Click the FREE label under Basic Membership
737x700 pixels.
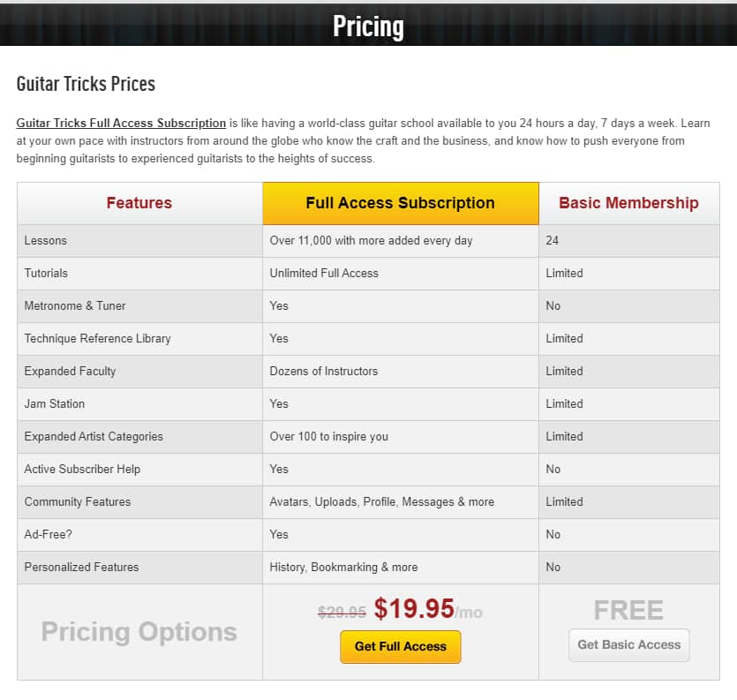pyautogui.click(x=628, y=610)
